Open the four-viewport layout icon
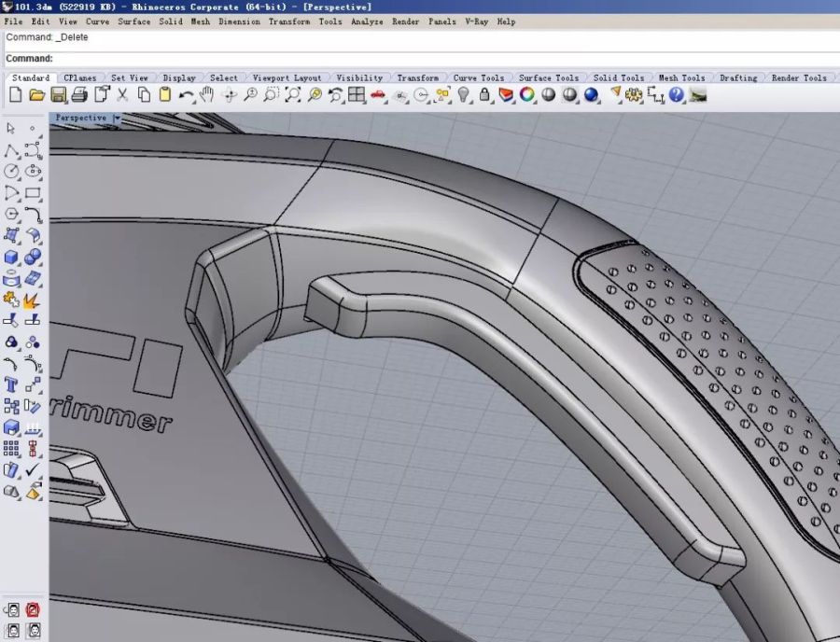This screenshot has height=642, width=840. pyautogui.click(x=357, y=94)
